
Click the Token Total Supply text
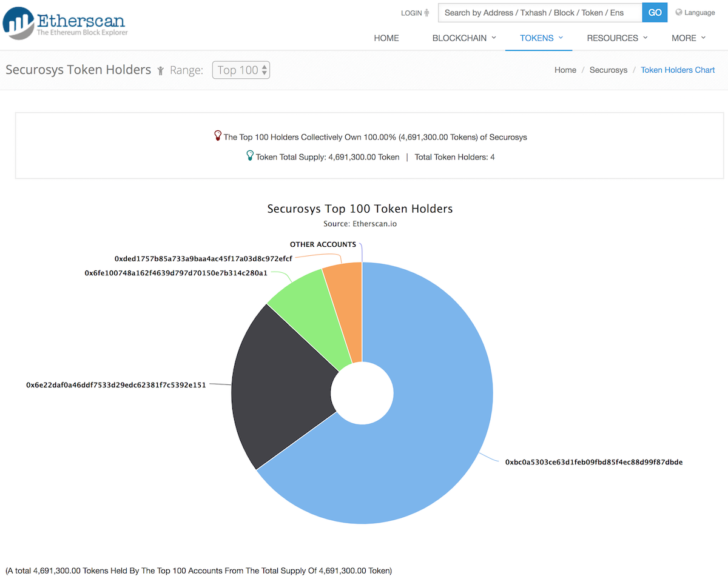(x=328, y=157)
